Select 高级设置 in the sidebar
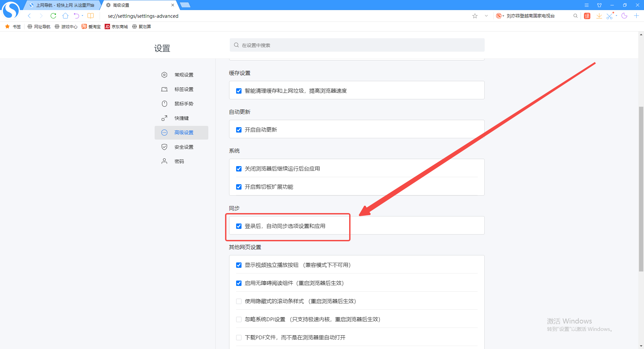This screenshot has width=644, height=349. (181, 133)
